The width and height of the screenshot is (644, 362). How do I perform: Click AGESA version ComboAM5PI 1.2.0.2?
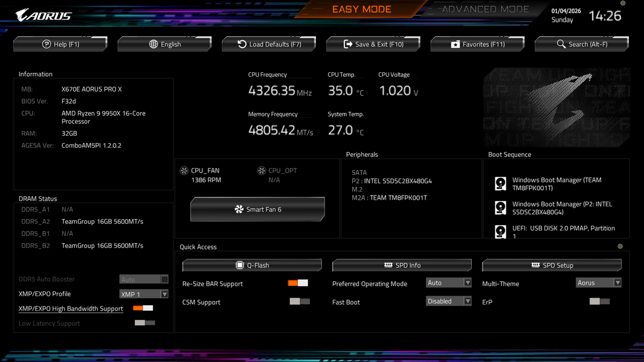click(91, 145)
